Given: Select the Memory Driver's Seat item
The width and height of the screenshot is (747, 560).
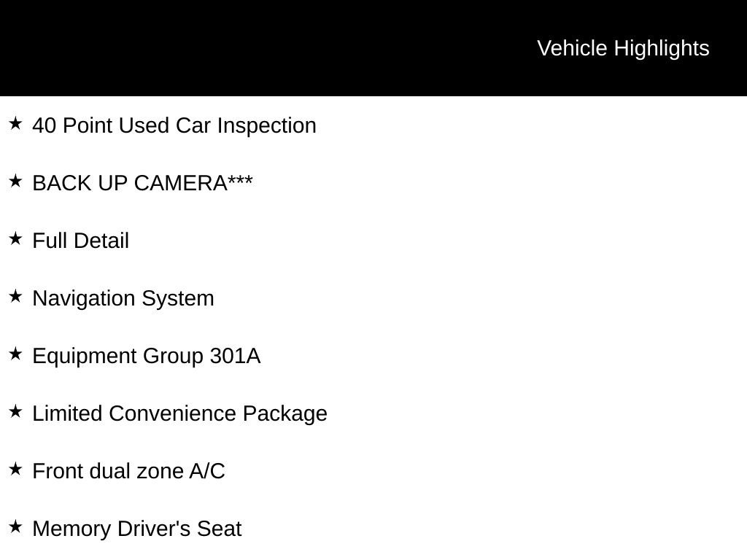Looking at the screenshot, I should [x=136, y=529].
